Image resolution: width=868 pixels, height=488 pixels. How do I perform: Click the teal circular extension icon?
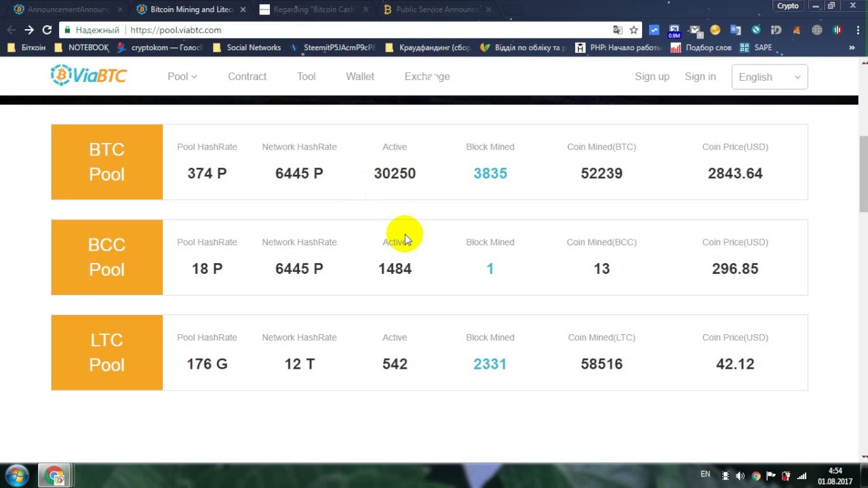tap(755, 30)
